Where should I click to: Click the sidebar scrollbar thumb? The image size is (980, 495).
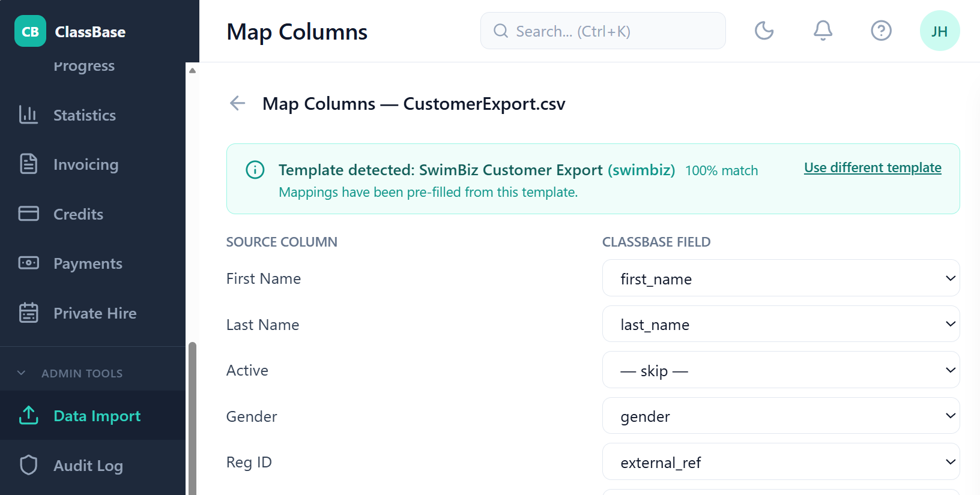click(192, 418)
